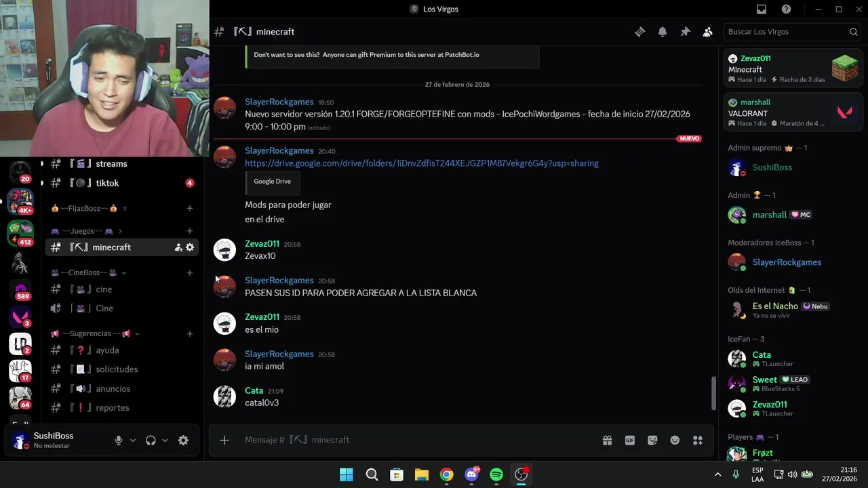Collapse the Juegos category

coord(86,231)
